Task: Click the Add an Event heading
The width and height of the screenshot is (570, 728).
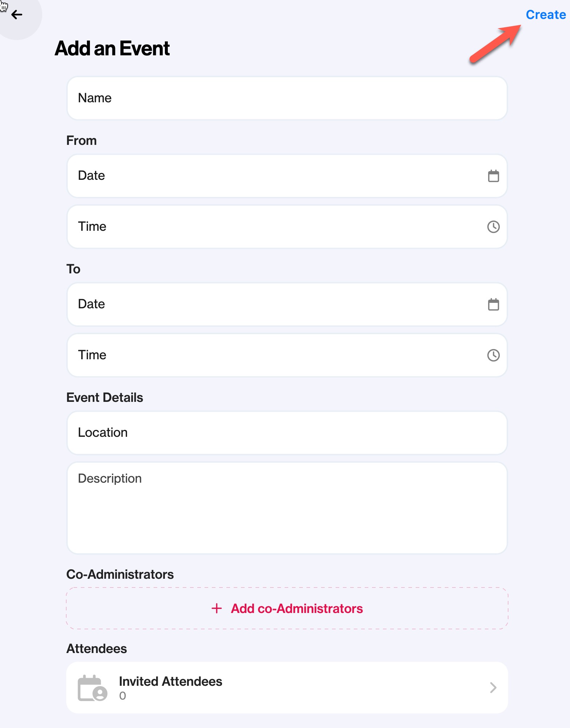Action: click(x=112, y=48)
